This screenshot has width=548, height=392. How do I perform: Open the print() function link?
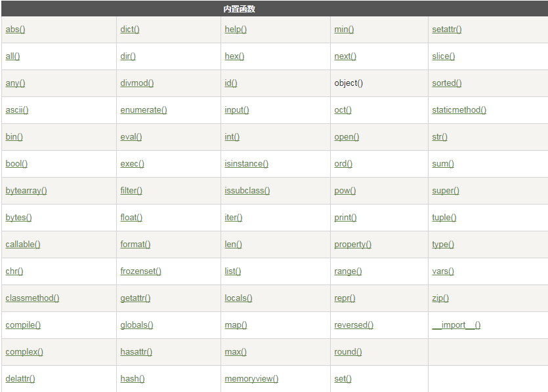coord(345,218)
